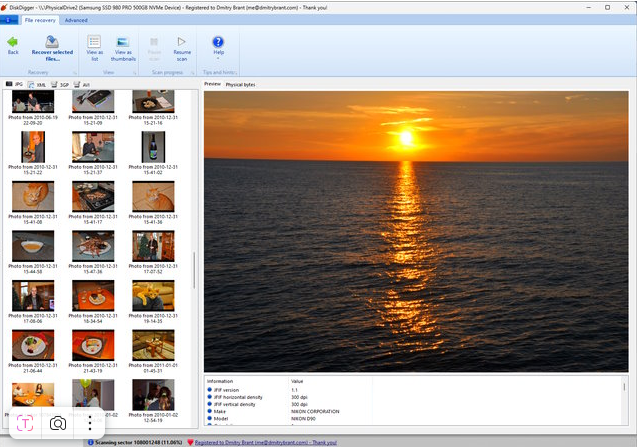Switch to View as list
Viewport: 637px width, 447px height.
94,42
